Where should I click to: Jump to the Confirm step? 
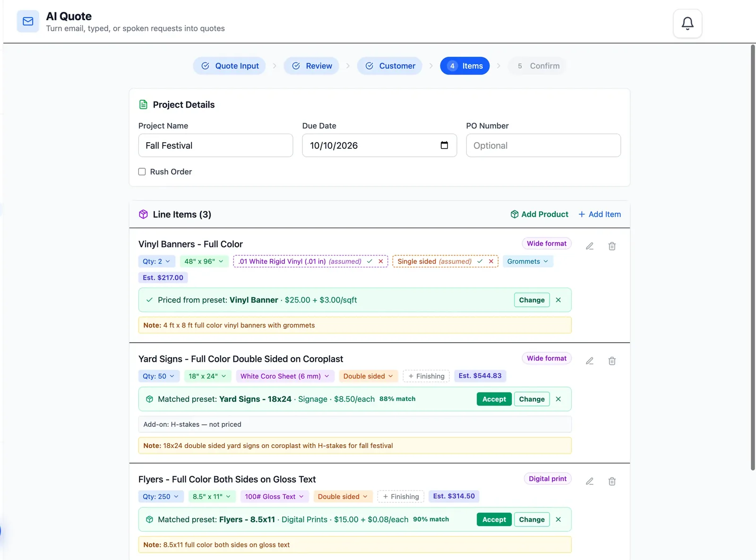click(x=538, y=66)
